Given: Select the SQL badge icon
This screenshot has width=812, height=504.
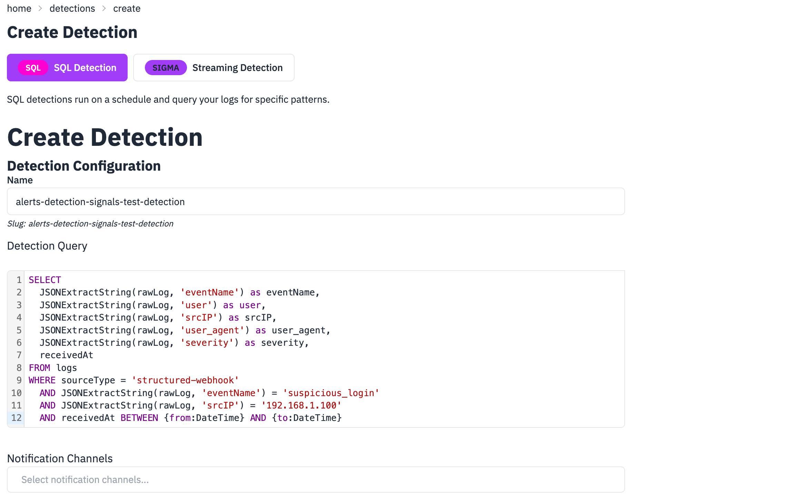Looking at the screenshot, I should (33, 68).
